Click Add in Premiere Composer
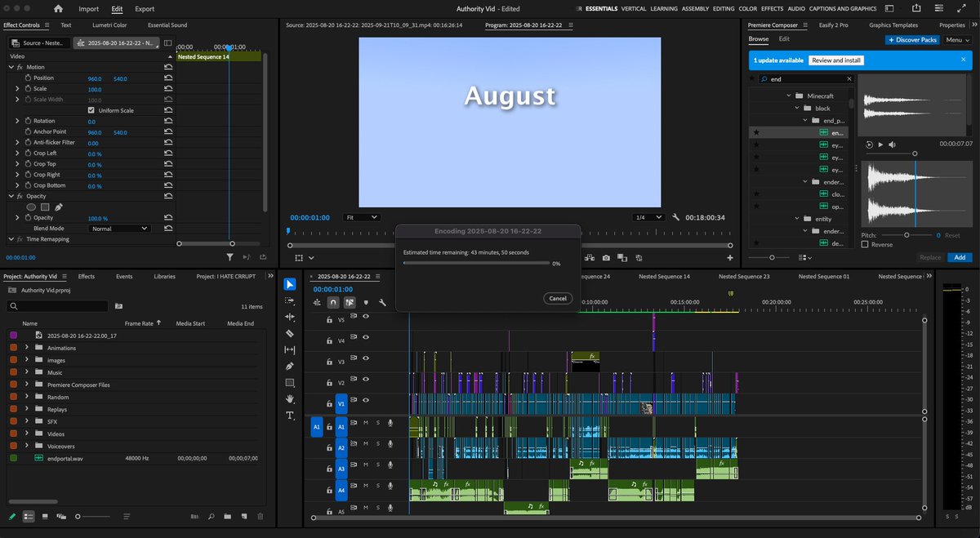This screenshot has width=980, height=538. 960,257
